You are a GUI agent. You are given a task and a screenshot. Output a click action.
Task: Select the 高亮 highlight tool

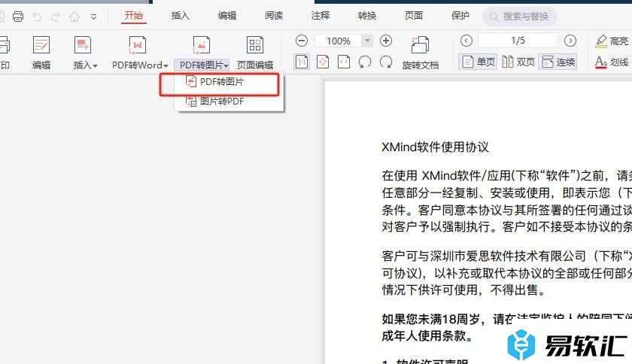pyautogui.click(x=612, y=41)
